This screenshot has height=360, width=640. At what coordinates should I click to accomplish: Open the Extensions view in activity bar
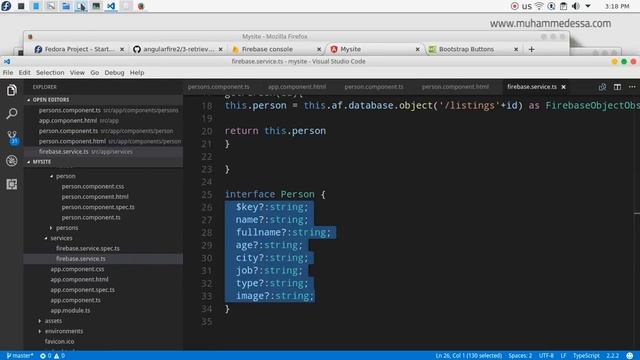pos(11,184)
